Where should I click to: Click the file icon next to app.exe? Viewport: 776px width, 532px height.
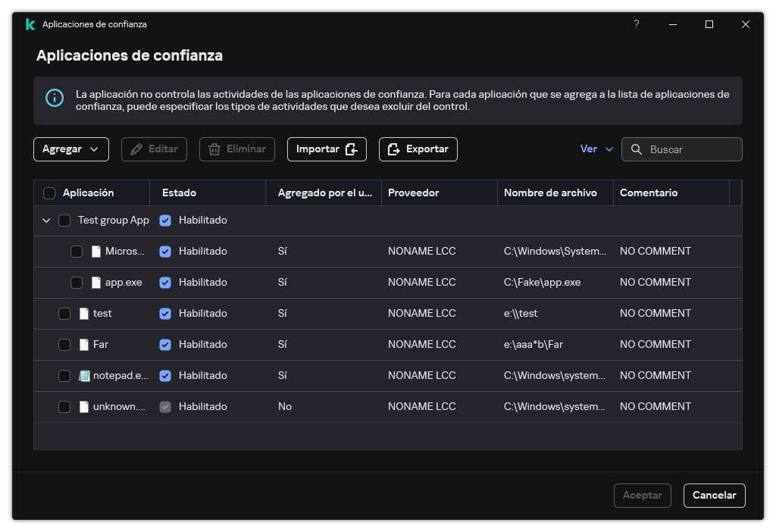click(x=95, y=282)
